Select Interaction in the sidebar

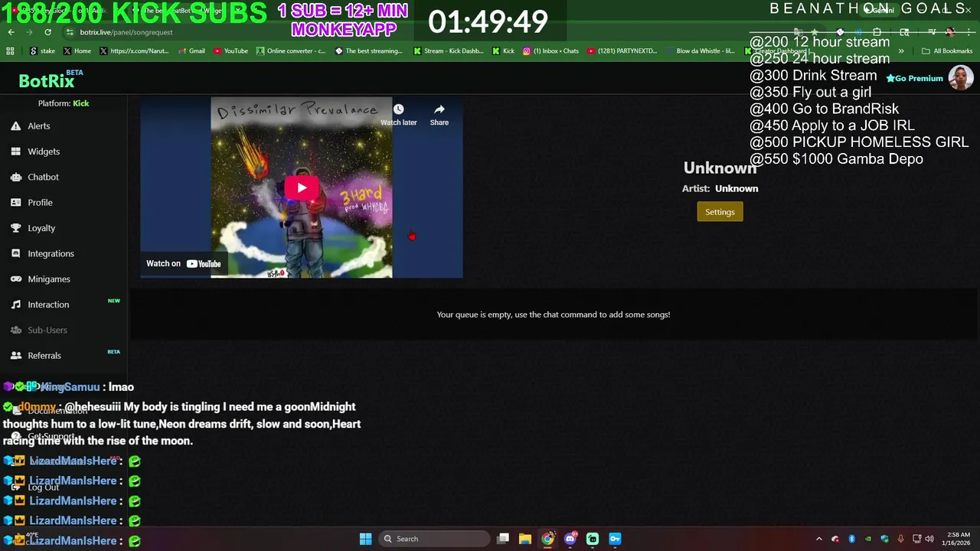click(47, 305)
